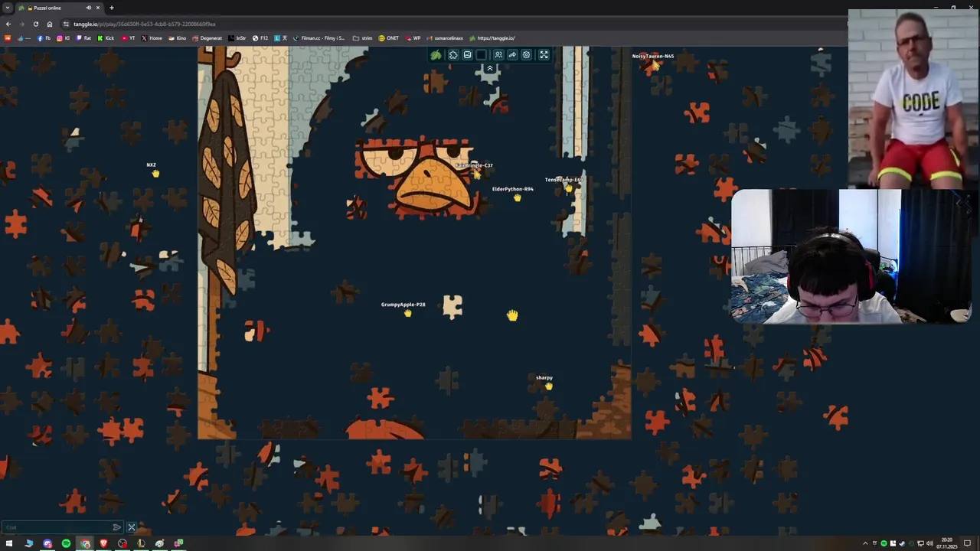Open the Home X bookmark
Screen dimensions: 980x551
coord(152,38)
